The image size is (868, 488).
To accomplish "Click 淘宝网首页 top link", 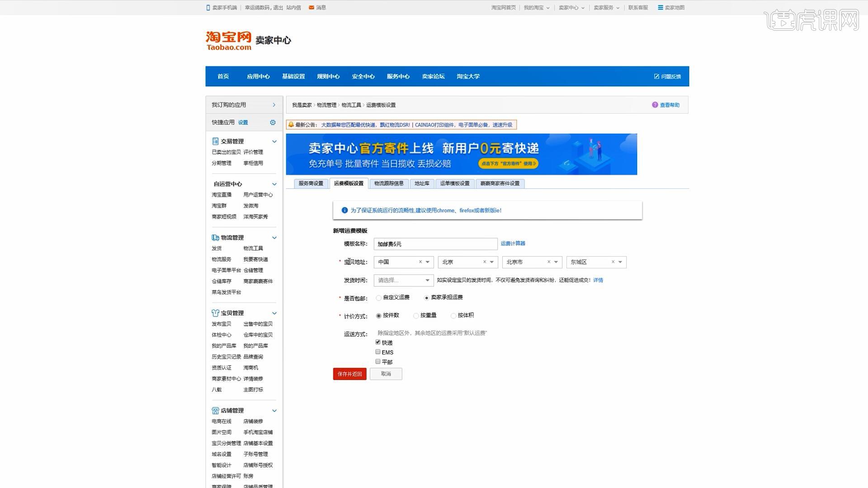I will [x=503, y=8].
